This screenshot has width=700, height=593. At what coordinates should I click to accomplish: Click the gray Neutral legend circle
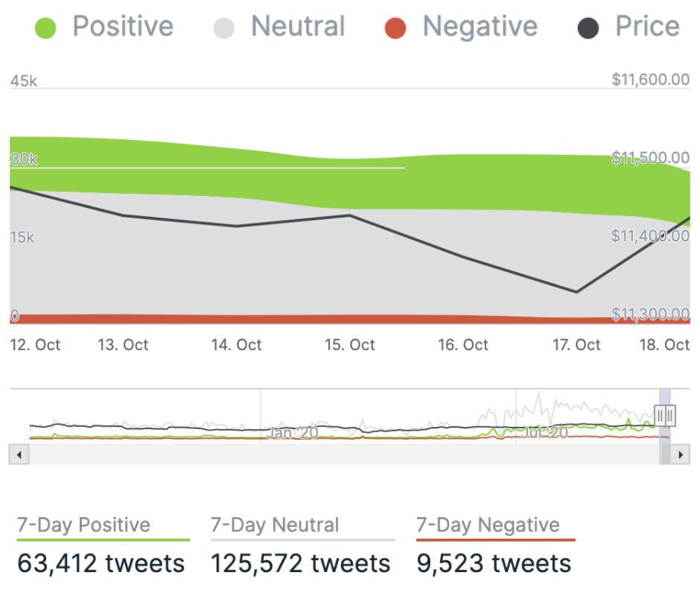(223, 29)
